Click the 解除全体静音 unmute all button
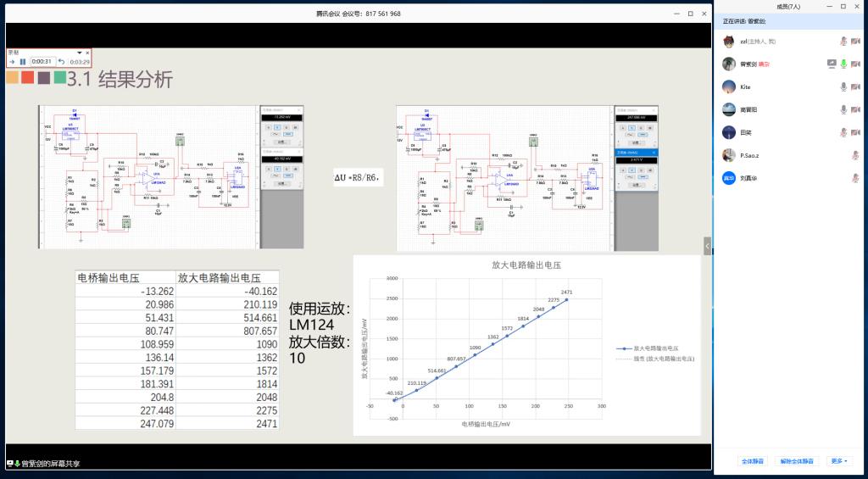The width and height of the screenshot is (868, 479). pos(797,461)
